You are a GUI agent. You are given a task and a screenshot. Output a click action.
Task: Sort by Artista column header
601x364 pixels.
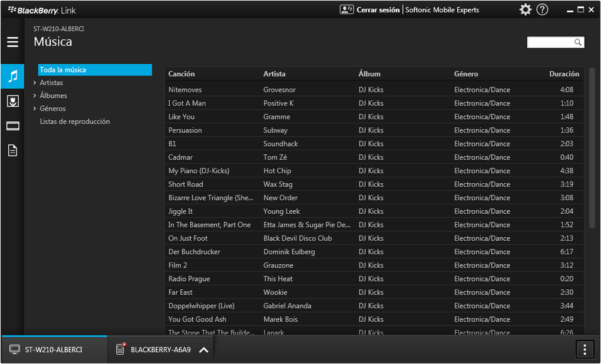coord(275,74)
